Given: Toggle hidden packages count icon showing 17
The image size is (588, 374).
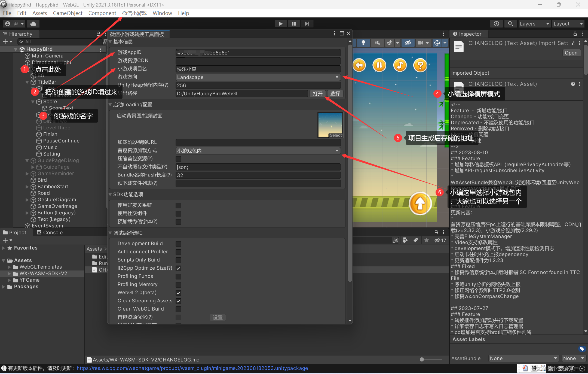Looking at the screenshot, I should click(x=440, y=240).
